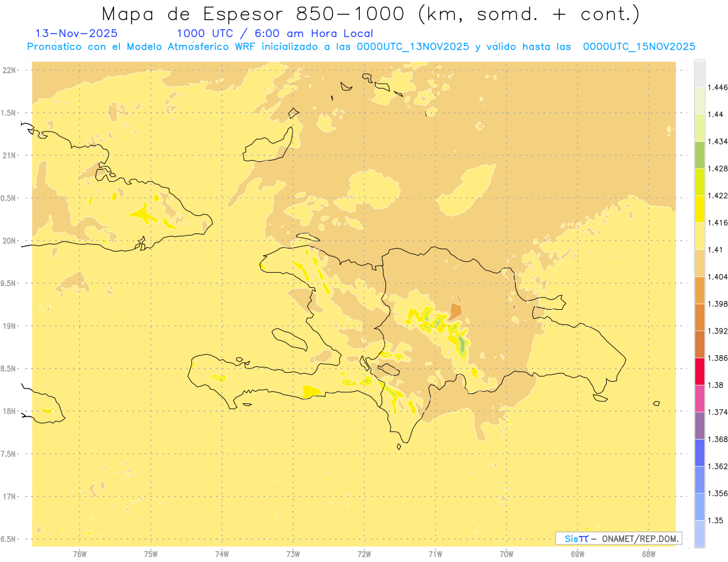Screen dimensions: 728x562
Task: Click the legend value '1.386'
Action: click(x=718, y=358)
